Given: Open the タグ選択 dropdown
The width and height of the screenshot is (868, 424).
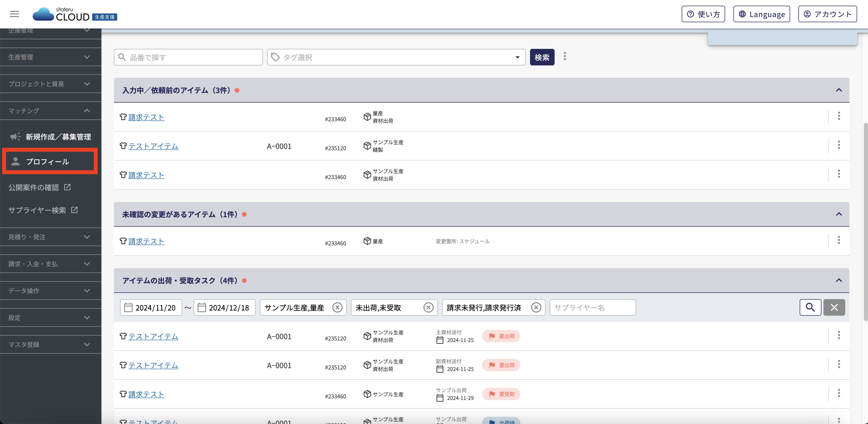Looking at the screenshot, I should click(x=396, y=57).
